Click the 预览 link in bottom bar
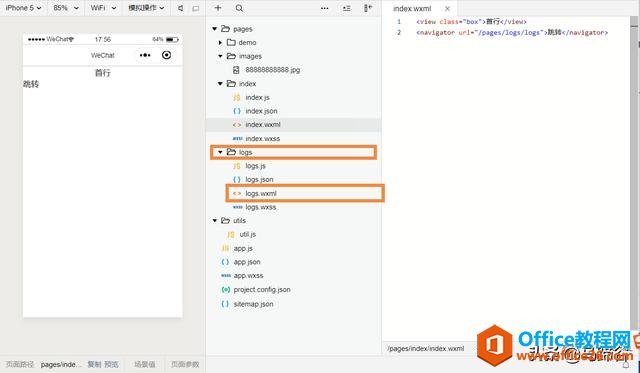This screenshot has width=640, height=373. [111, 364]
